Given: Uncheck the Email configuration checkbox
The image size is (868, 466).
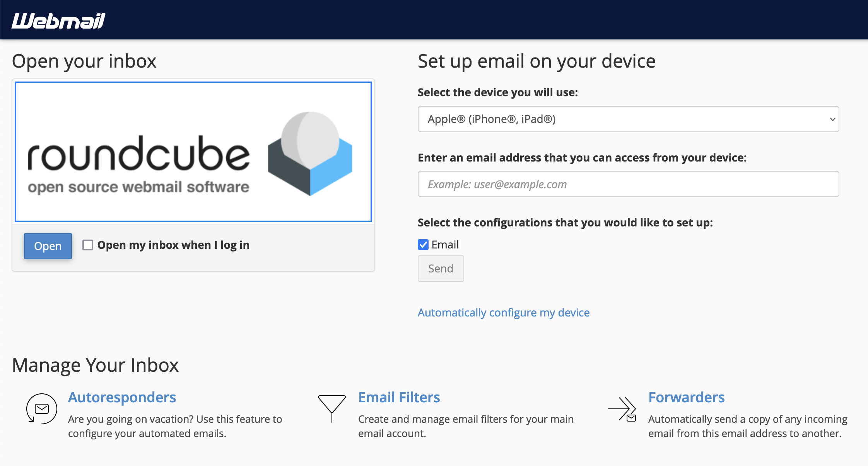Looking at the screenshot, I should (x=423, y=245).
